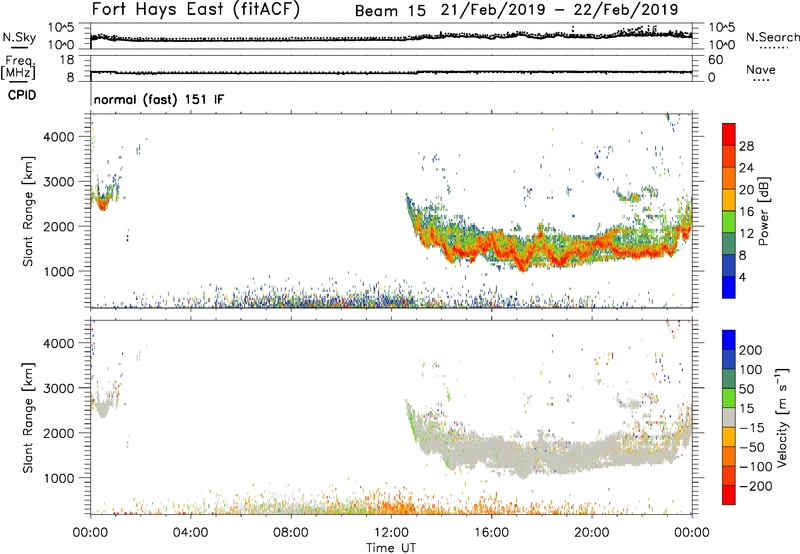This screenshot has width=800, height=554.
Task: Click the 'Nave' legend label
Action: point(761,70)
